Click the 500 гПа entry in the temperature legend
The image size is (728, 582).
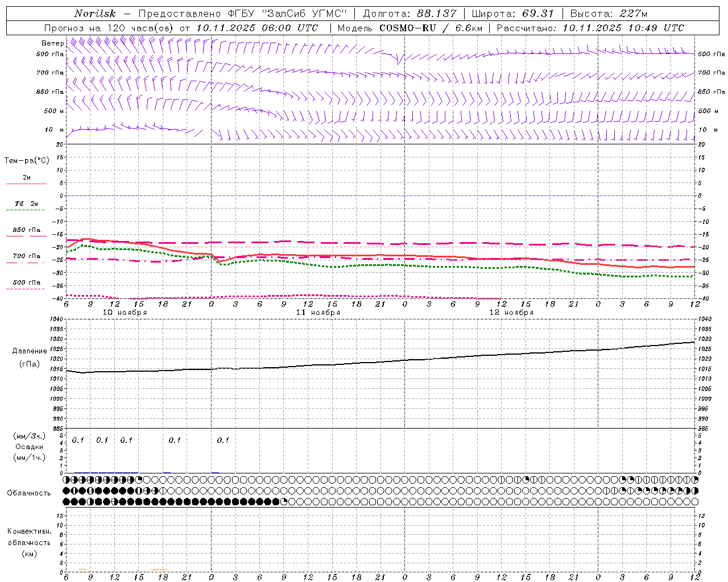coord(27,282)
